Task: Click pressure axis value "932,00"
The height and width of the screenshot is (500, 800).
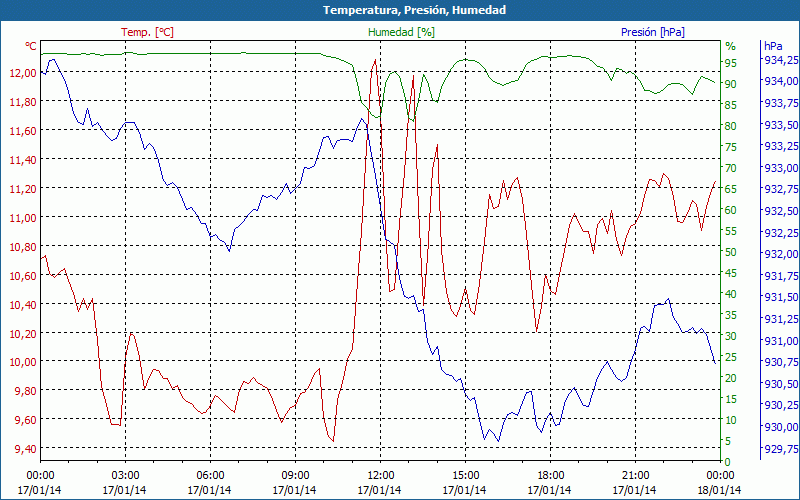Action: coord(781,255)
